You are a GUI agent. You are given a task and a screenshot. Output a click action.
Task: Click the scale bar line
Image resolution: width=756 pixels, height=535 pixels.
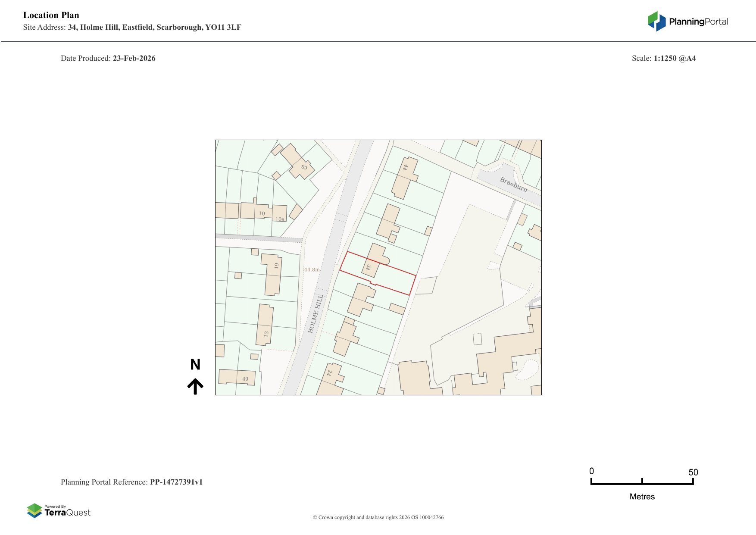tap(642, 484)
